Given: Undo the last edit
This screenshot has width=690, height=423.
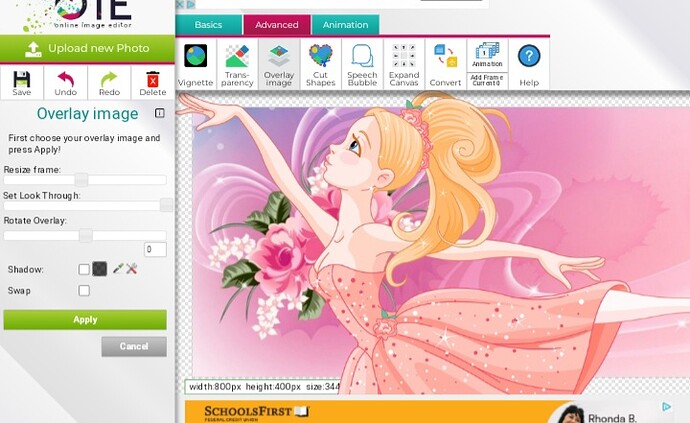Looking at the screenshot, I should pyautogui.click(x=66, y=82).
